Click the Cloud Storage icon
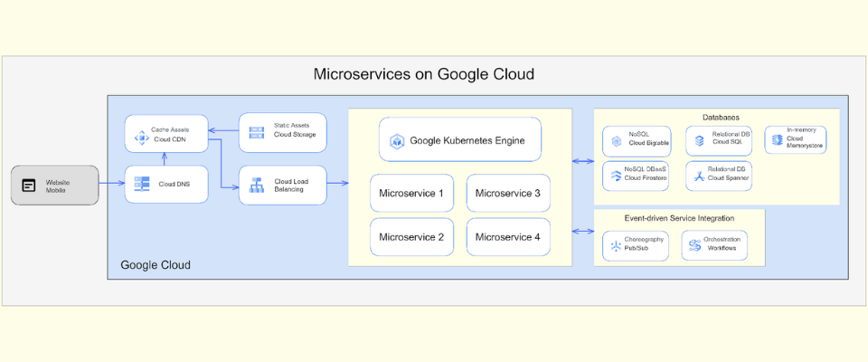The width and height of the screenshot is (868, 362). 256,132
